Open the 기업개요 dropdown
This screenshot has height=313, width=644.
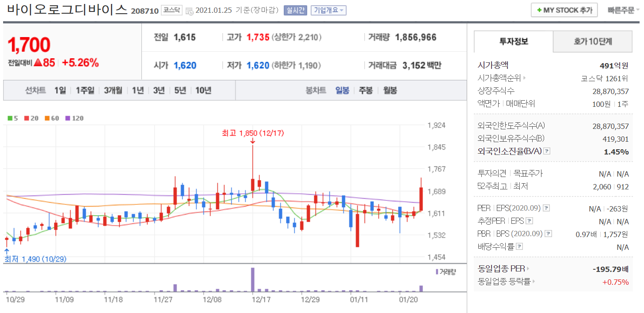328,10
